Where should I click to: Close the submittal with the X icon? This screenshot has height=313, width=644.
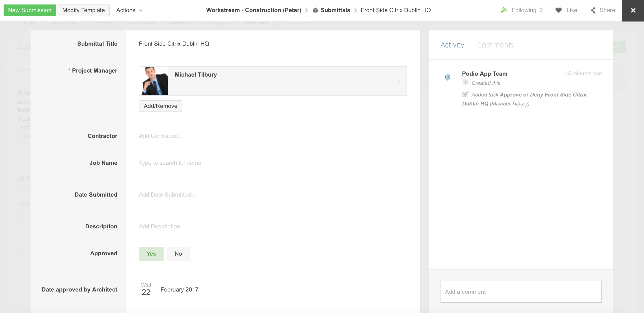633,11
